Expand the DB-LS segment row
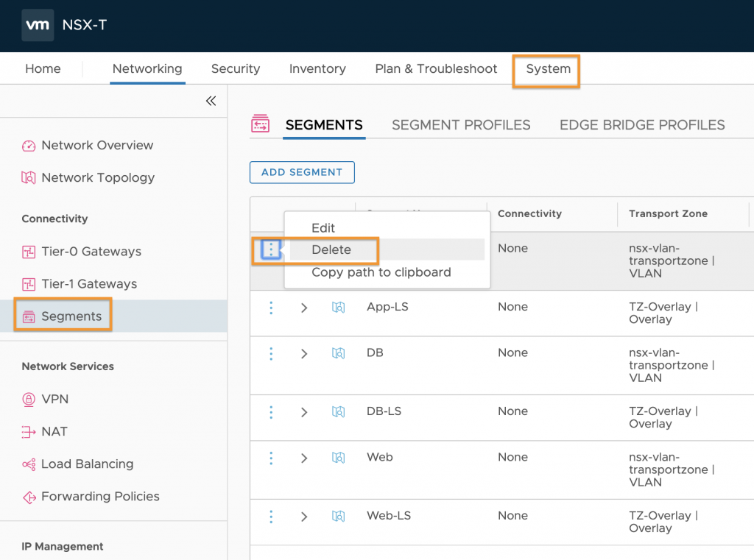 (x=304, y=412)
